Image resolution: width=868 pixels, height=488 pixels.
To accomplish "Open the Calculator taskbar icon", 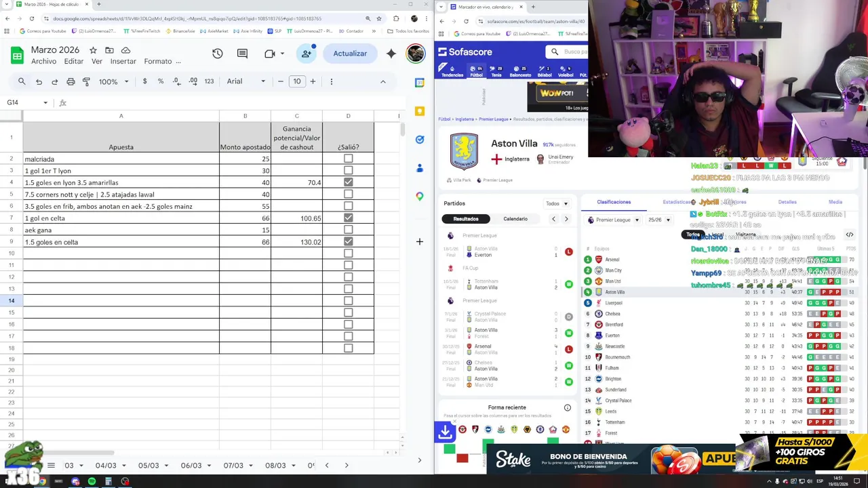I will coord(108,481).
